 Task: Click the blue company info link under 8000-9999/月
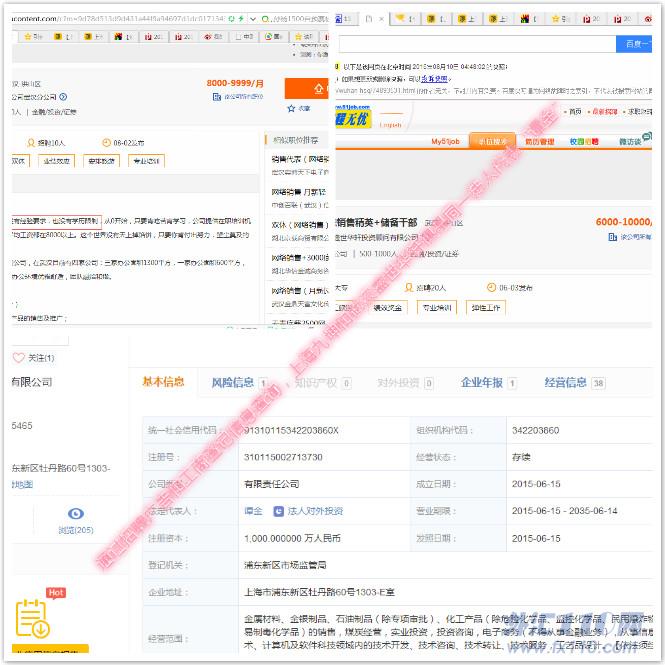pos(238,97)
